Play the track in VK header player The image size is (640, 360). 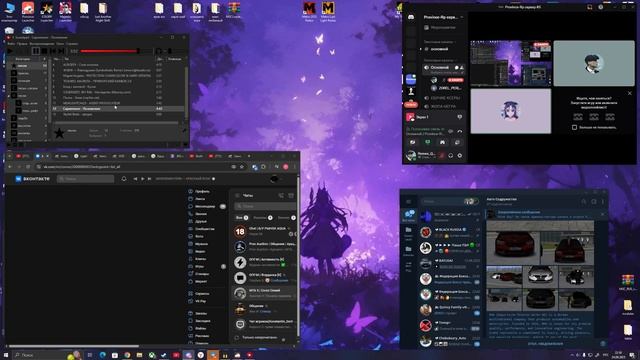tap(142, 179)
